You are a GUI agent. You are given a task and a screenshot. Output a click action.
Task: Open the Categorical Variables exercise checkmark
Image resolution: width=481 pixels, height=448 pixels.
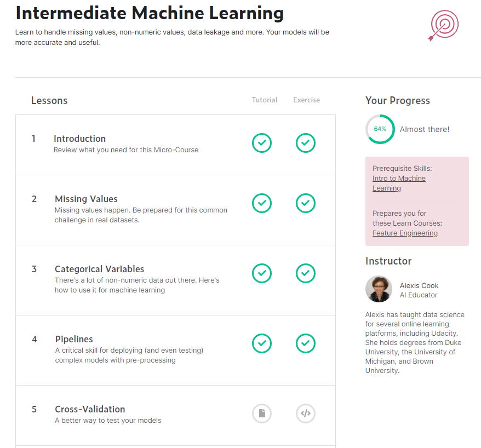click(x=306, y=273)
